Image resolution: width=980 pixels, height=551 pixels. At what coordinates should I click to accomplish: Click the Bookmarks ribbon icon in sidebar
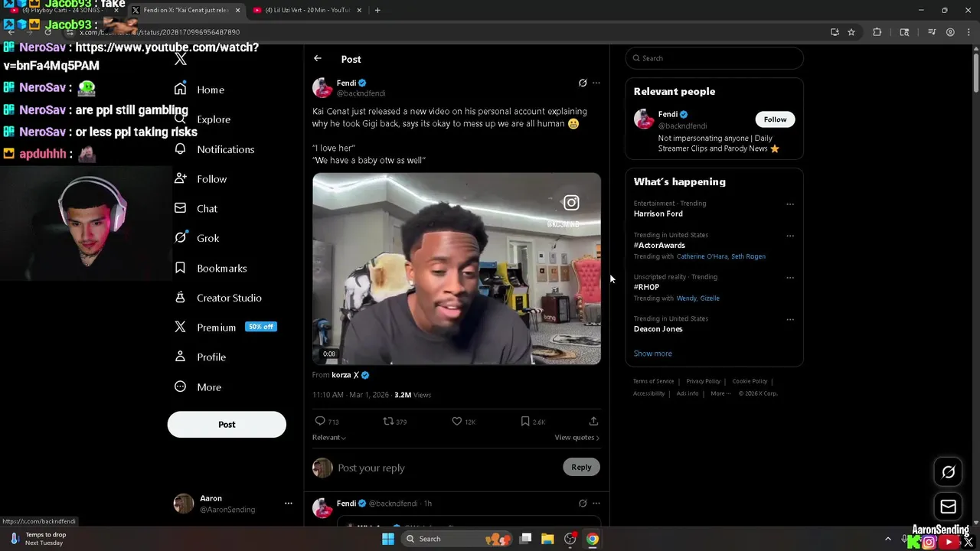(180, 268)
